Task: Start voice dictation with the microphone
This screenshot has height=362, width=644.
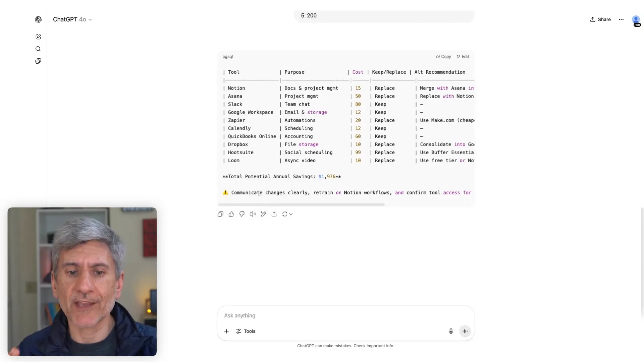Action: [x=451, y=331]
